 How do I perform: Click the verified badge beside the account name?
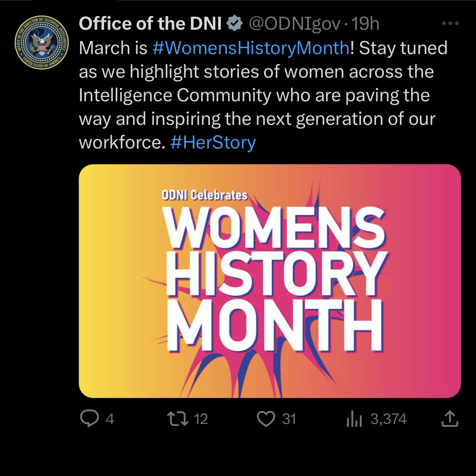tap(235, 24)
